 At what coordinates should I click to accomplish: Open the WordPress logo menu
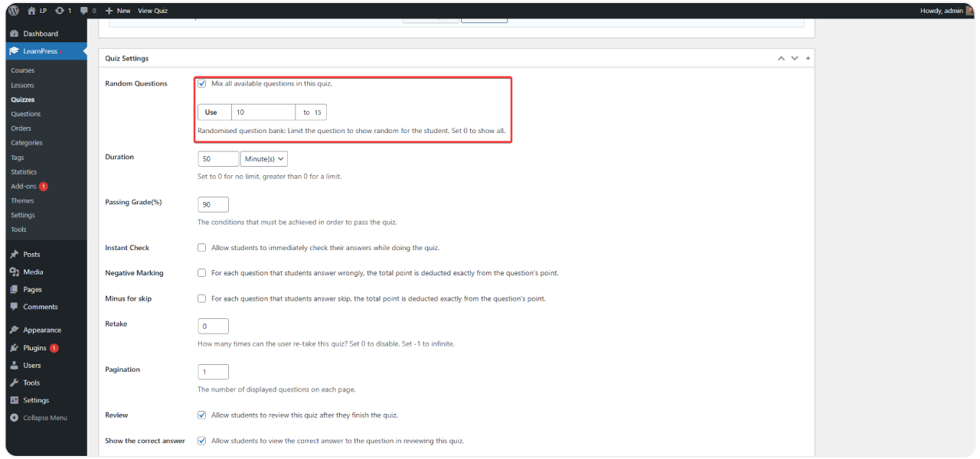(x=15, y=10)
